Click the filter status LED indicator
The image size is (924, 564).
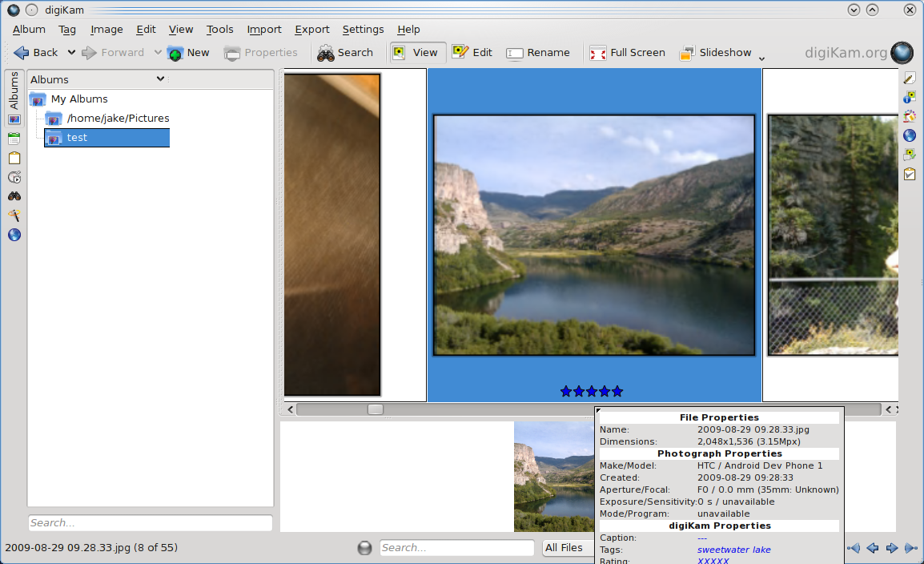tap(365, 548)
